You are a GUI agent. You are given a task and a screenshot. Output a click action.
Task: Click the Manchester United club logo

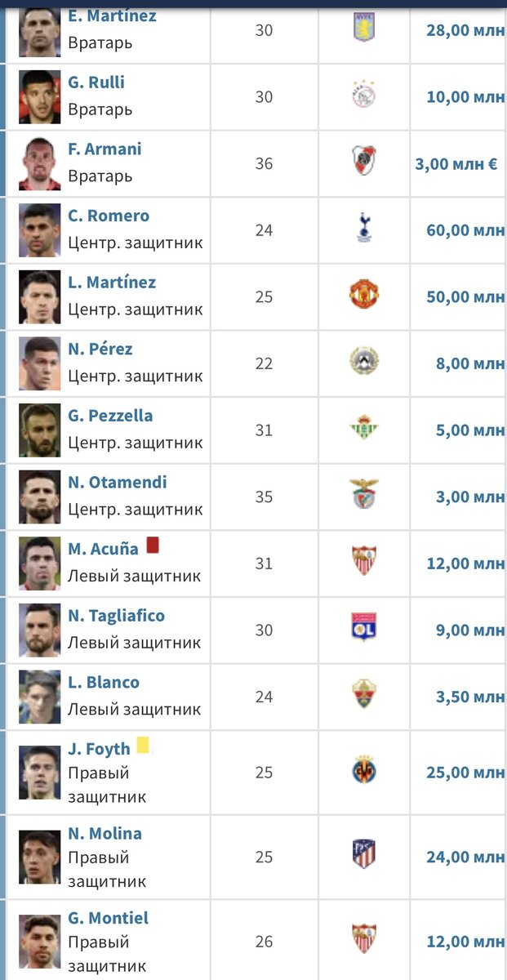[364, 295]
